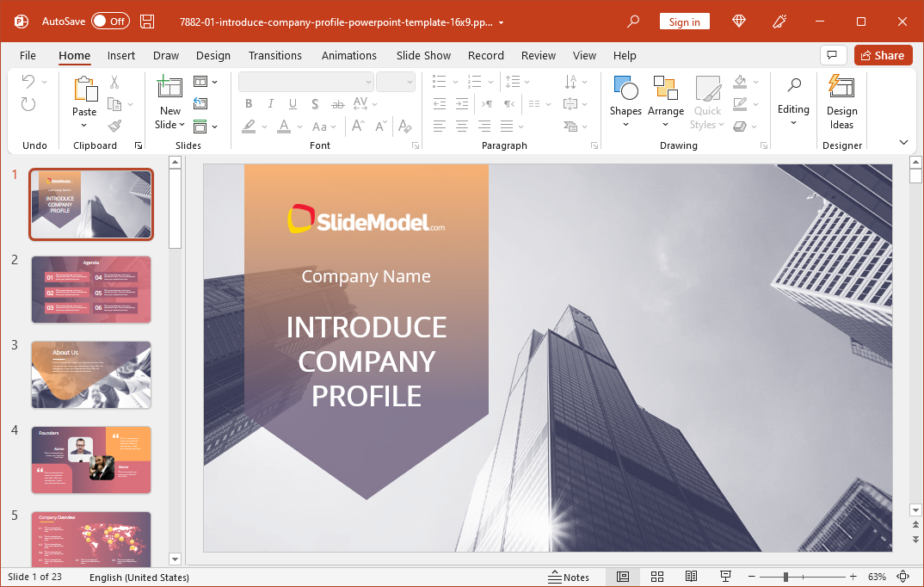Open the Bullets dropdown arrow
This screenshot has width=924, height=587.
coord(455,82)
